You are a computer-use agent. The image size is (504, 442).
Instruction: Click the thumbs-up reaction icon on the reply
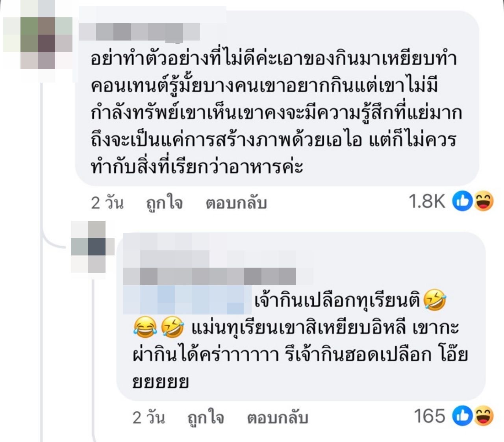click(462, 416)
